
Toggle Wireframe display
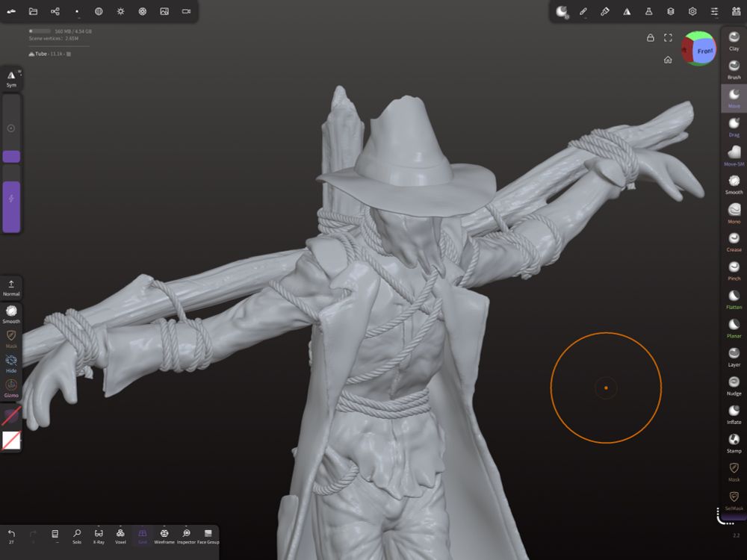point(164,536)
